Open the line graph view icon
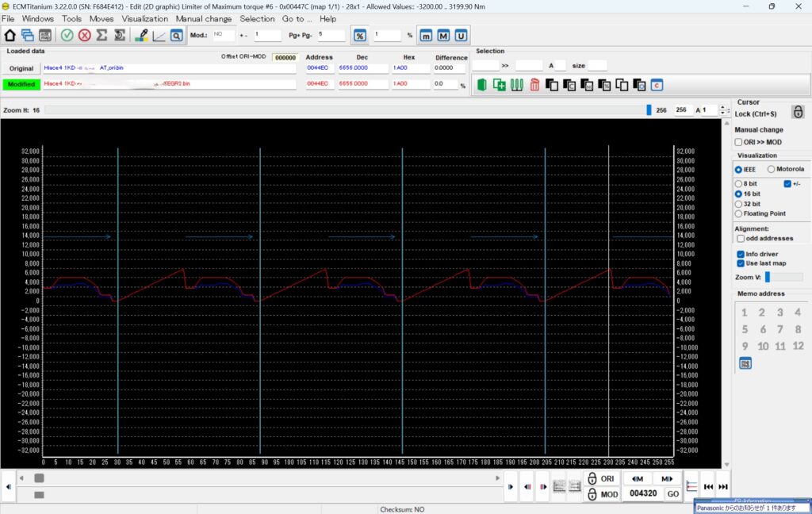Screen dimensions: 812x514 [159, 35]
